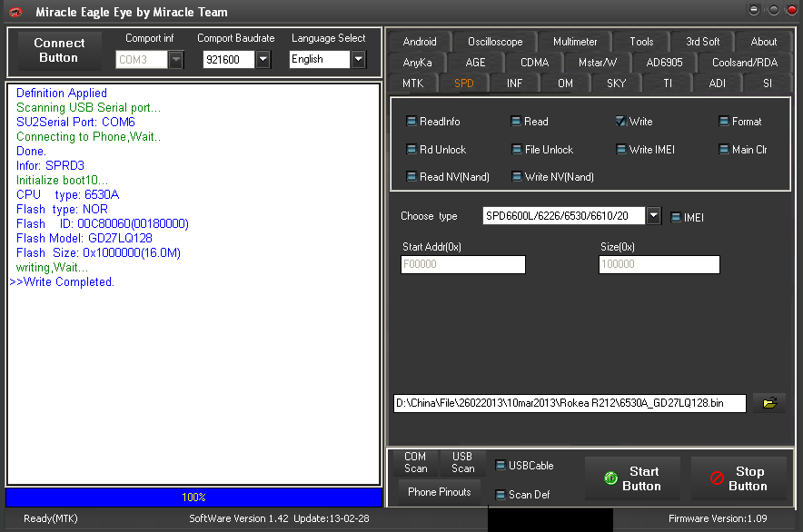
Task: Select the Mstar/W tab
Action: (597, 63)
